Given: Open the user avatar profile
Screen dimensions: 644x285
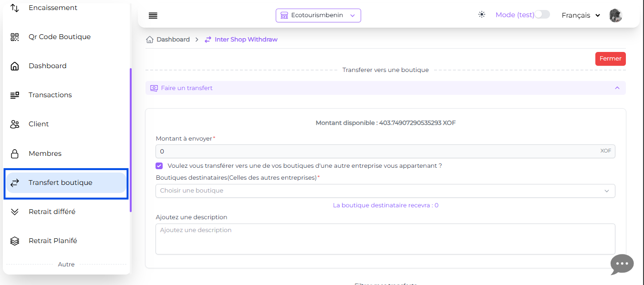Looking at the screenshot, I should click(615, 15).
